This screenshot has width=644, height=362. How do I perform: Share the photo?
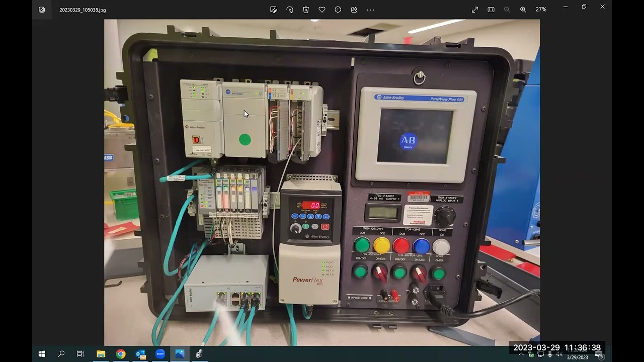[354, 10]
